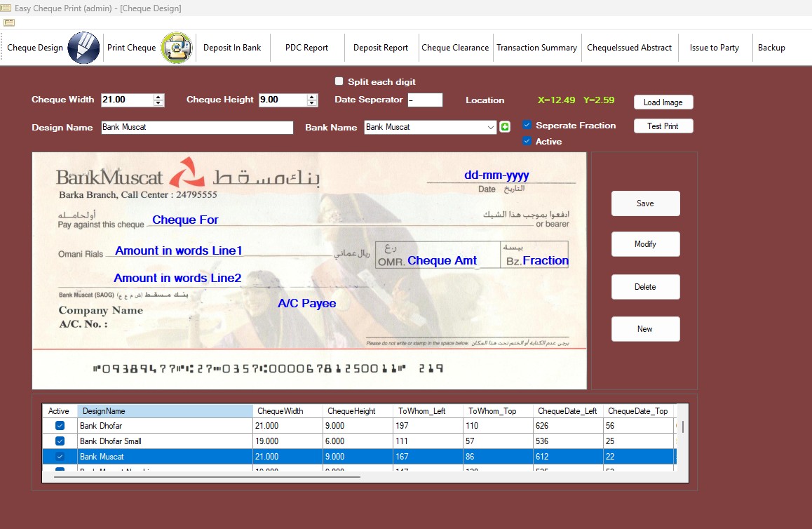Click the green add bank icon
Screen dimensions: 812x529
tap(505, 127)
